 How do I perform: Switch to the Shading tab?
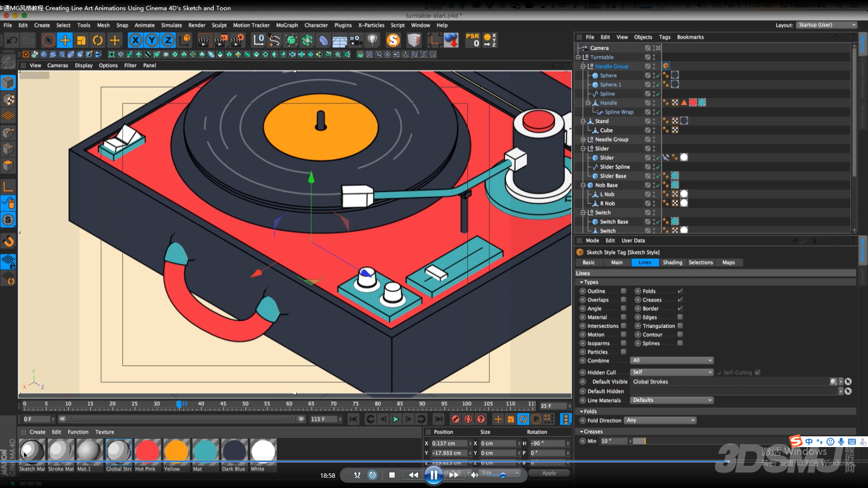click(x=672, y=262)
